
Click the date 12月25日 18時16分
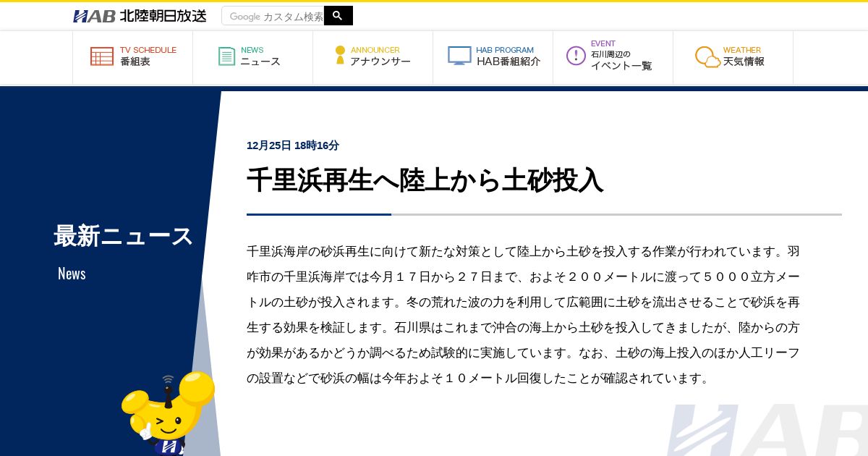(x=293, y=145)
